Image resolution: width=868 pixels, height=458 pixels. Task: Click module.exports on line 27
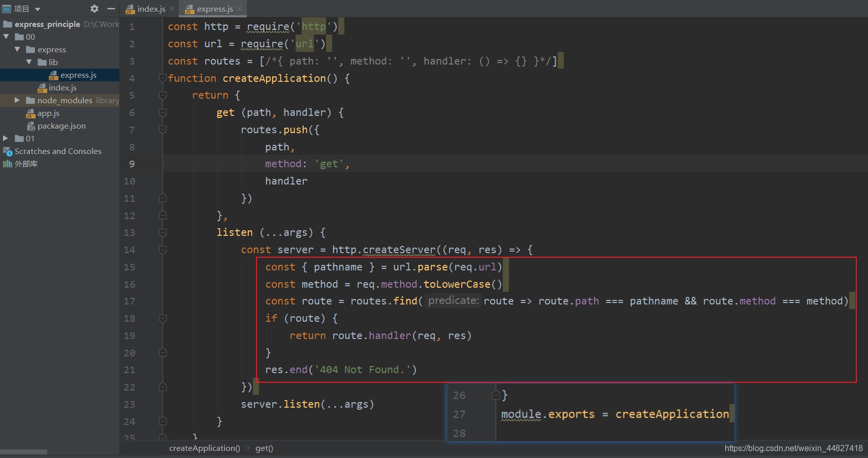click(x=548, y=414)
